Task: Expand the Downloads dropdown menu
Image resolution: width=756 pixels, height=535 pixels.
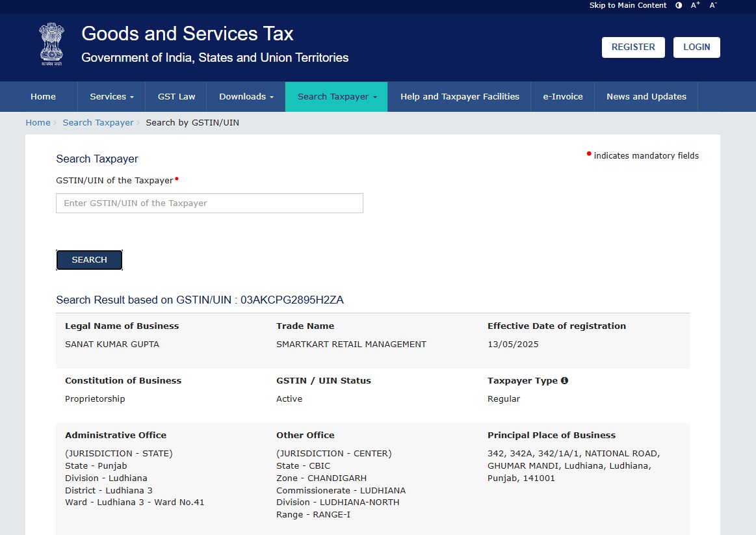Action: point(246,97)
